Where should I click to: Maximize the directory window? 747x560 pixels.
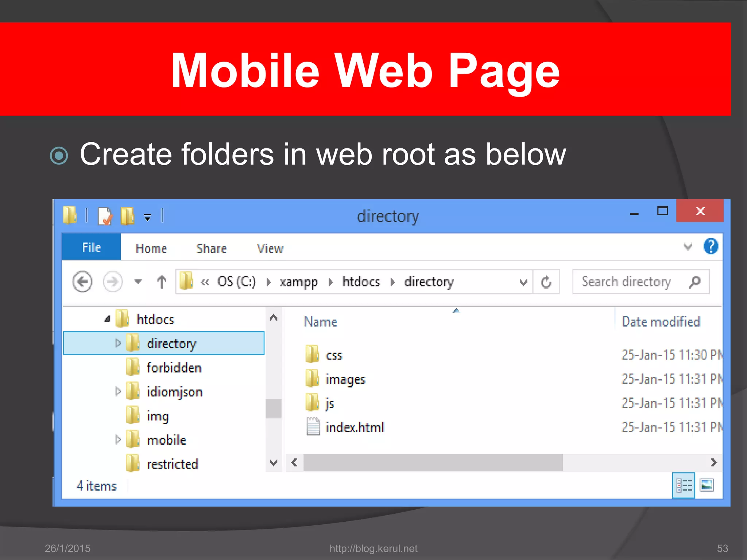coord(662,211)
